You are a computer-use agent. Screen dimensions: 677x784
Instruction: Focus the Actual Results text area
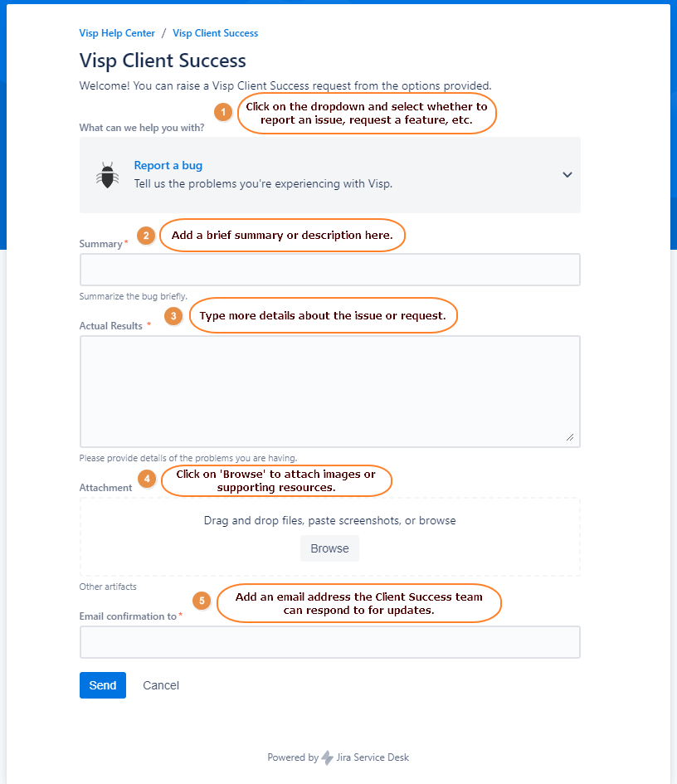330,391
